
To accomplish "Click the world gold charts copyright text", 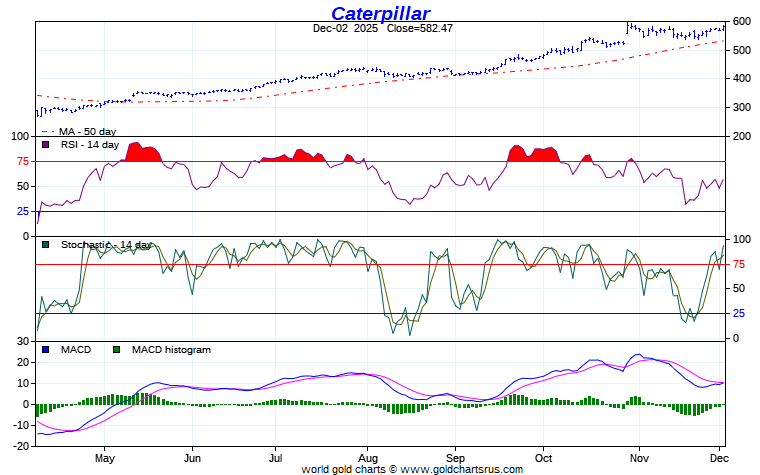I will pyautogui.click(x=412, y=469).
